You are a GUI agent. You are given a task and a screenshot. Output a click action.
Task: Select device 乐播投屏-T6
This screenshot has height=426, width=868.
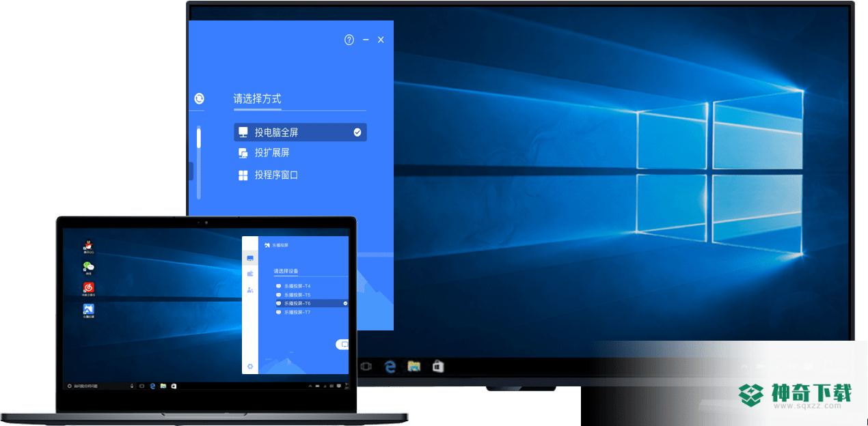312,303
